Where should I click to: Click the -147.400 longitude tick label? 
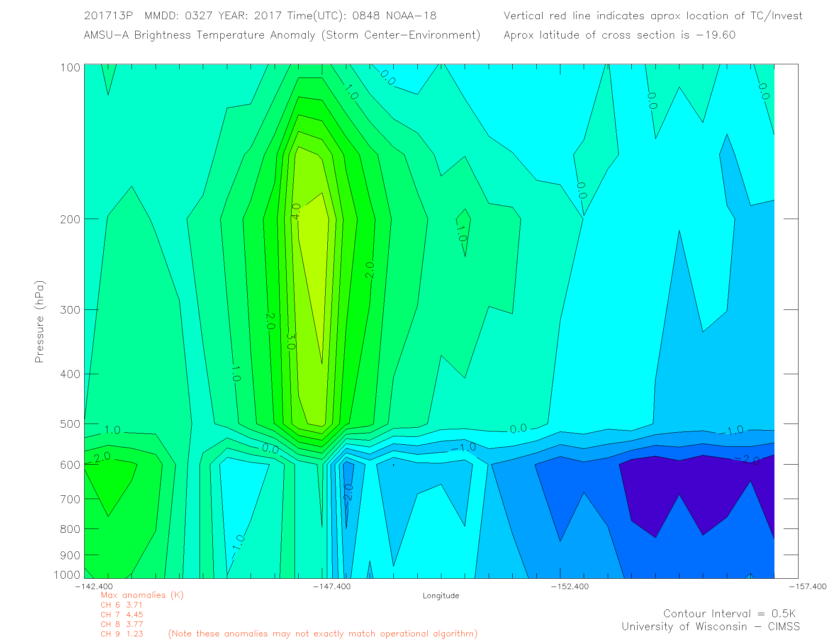coord(332,587)
